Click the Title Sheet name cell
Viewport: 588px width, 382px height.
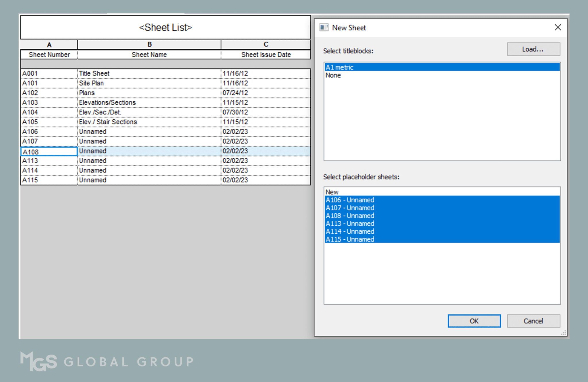click(95, 73)
